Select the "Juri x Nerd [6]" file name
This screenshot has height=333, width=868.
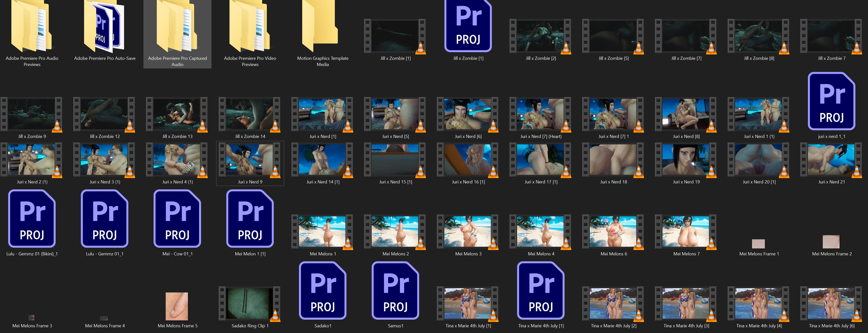coord(468,136)
